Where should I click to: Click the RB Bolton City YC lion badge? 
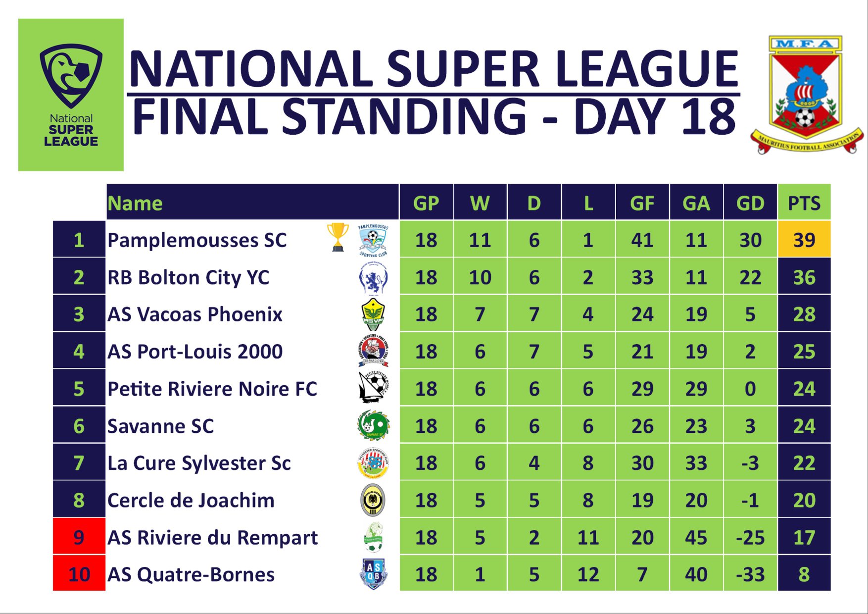[373, 278]
